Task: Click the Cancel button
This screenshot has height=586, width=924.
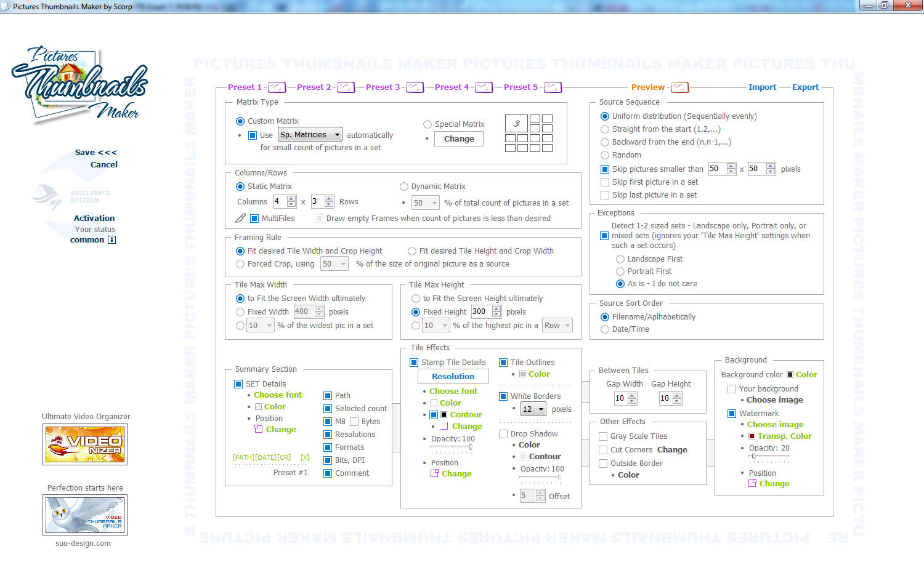Action: click(x=104, y=165)
